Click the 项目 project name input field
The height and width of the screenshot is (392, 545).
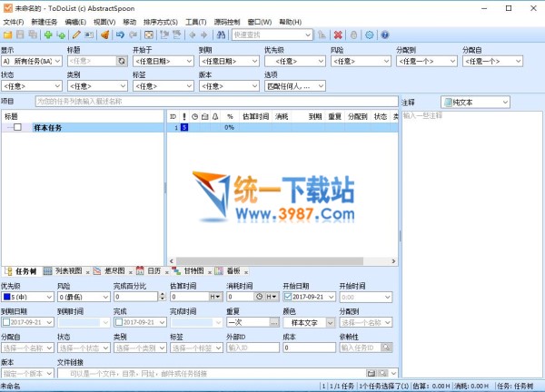[x=216, y=102]
